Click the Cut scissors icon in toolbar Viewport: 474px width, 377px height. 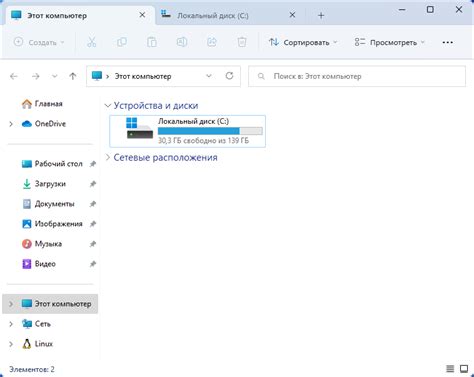coord(91,42)
